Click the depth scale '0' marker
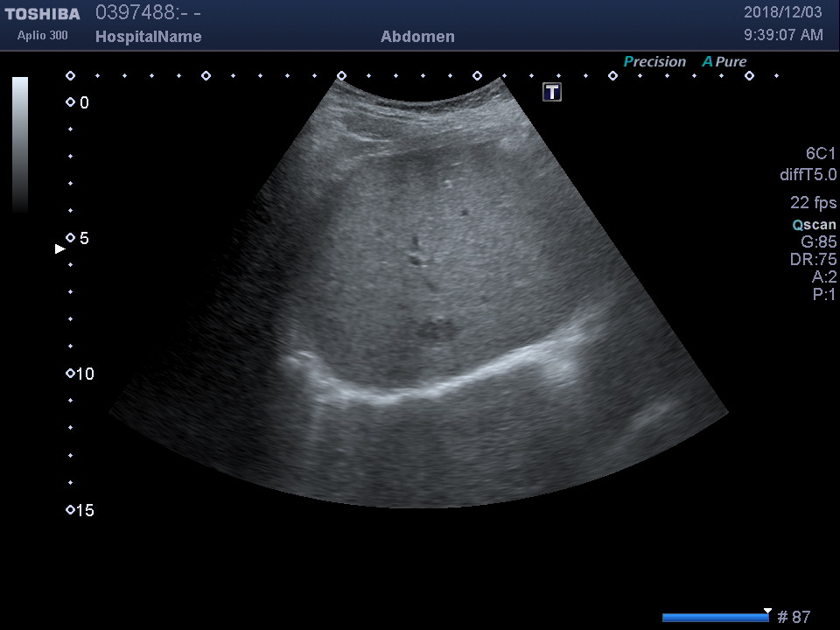The width and height of the screenshot is (840, 630). [x=78, y=102]
